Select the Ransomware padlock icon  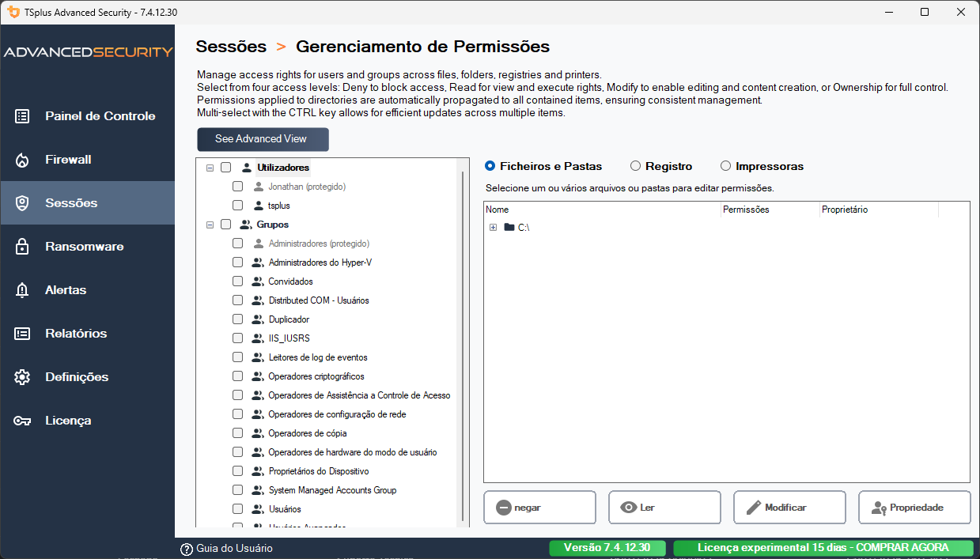pos(23,246)
